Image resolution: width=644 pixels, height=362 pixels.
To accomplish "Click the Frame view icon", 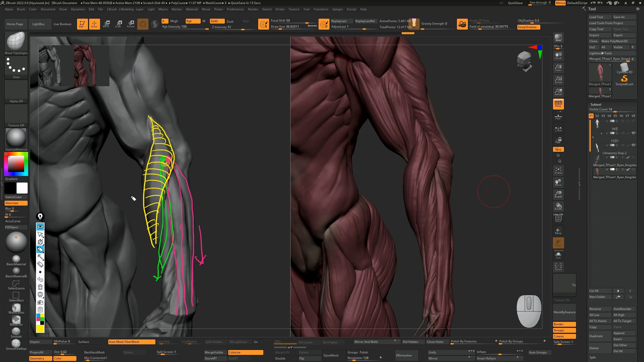I will pos(558,170).
